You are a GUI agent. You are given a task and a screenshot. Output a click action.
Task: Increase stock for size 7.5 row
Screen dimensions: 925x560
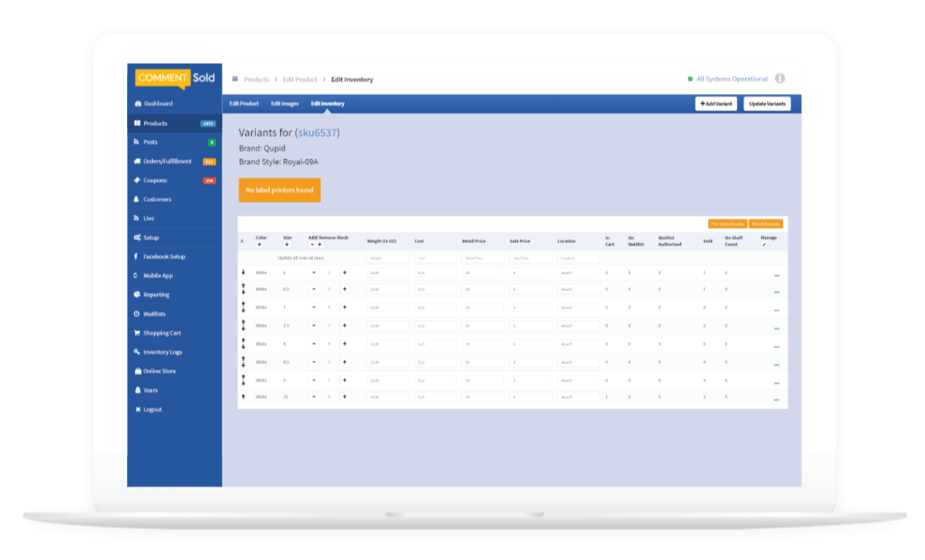tap(345, 326)
